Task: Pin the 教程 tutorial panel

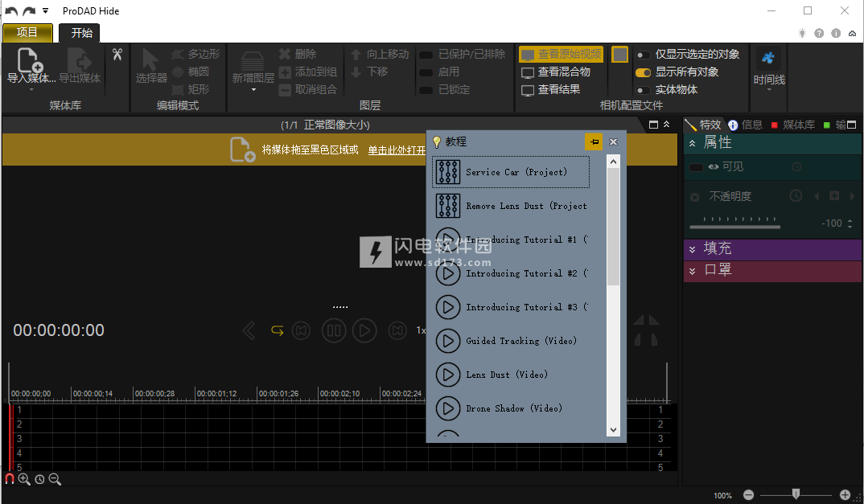Action: [594, 141]
